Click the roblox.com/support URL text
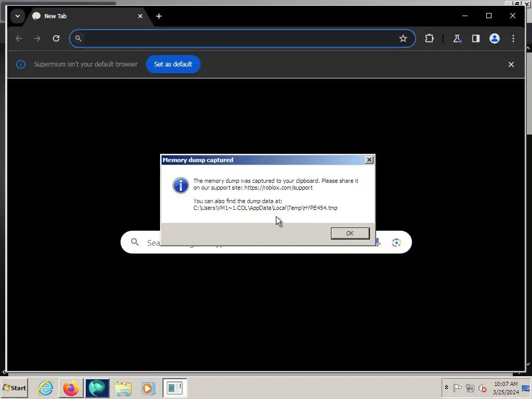 click(278, 188)
